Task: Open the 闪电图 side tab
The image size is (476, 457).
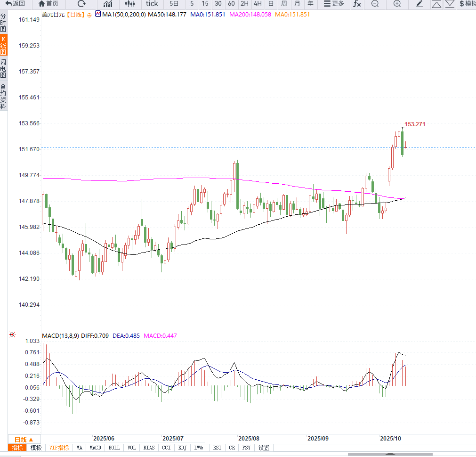Action: pos(3,69)
